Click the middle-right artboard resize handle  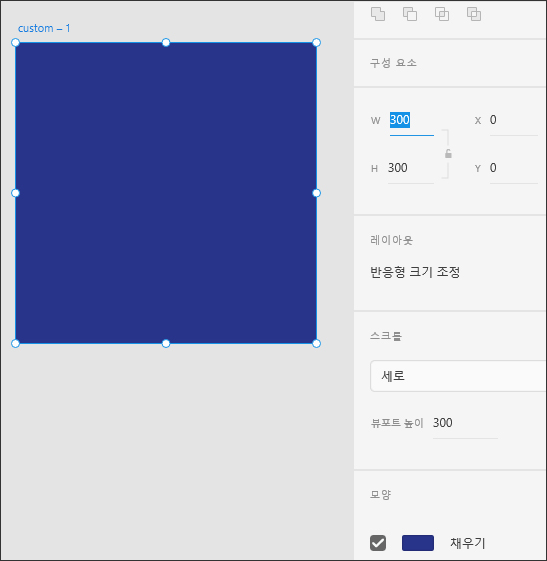316,193
